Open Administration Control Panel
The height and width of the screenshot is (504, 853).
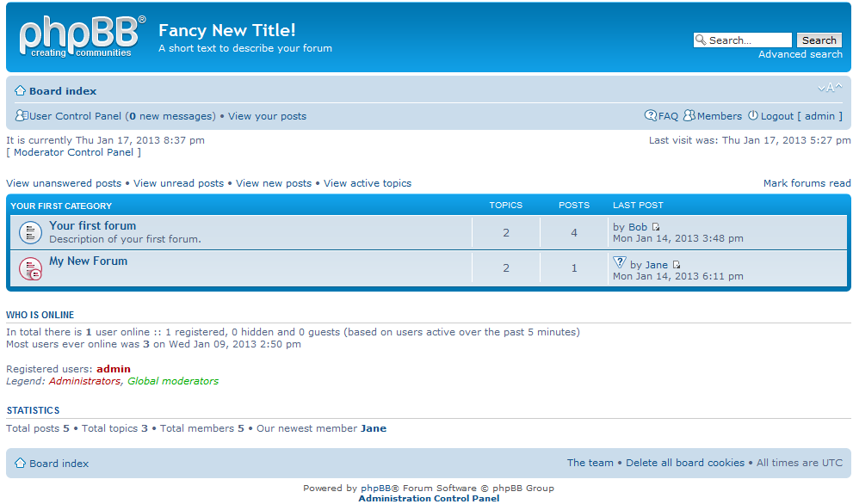(x=429, y=499)
